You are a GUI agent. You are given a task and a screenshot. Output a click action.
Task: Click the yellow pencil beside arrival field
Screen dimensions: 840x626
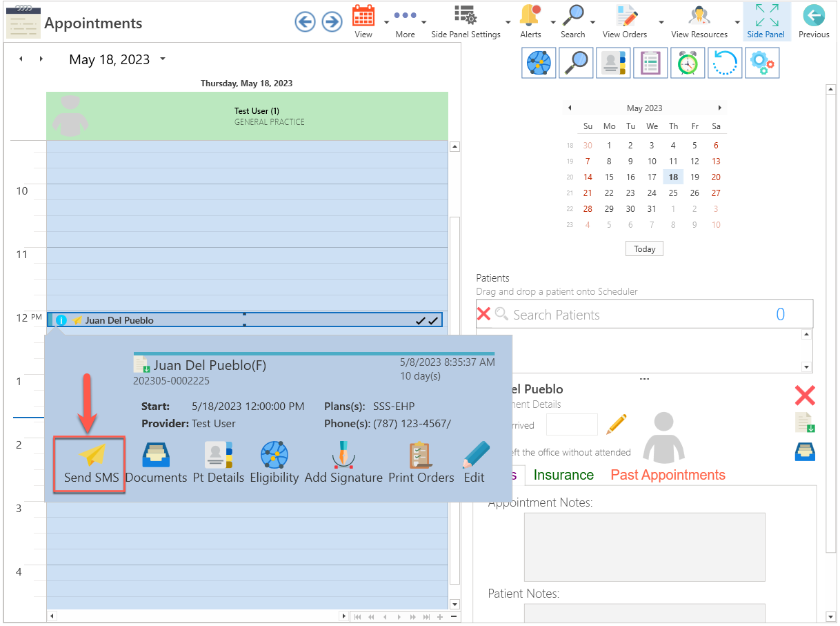[x=617, y=424]
